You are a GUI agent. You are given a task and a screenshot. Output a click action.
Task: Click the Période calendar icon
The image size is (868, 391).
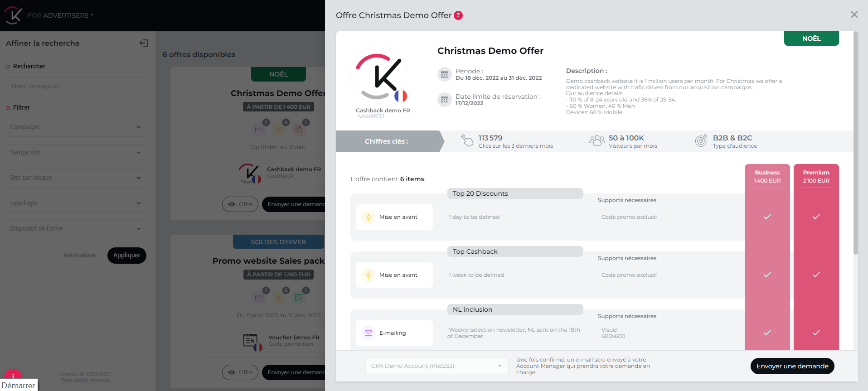click(x=444, y=74)
